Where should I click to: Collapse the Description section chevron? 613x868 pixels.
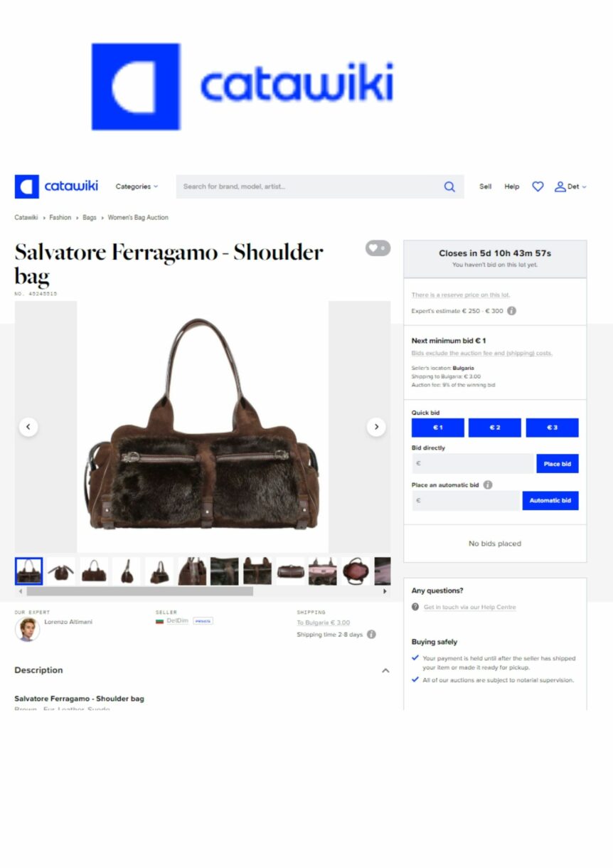click(x=385, y=670)
